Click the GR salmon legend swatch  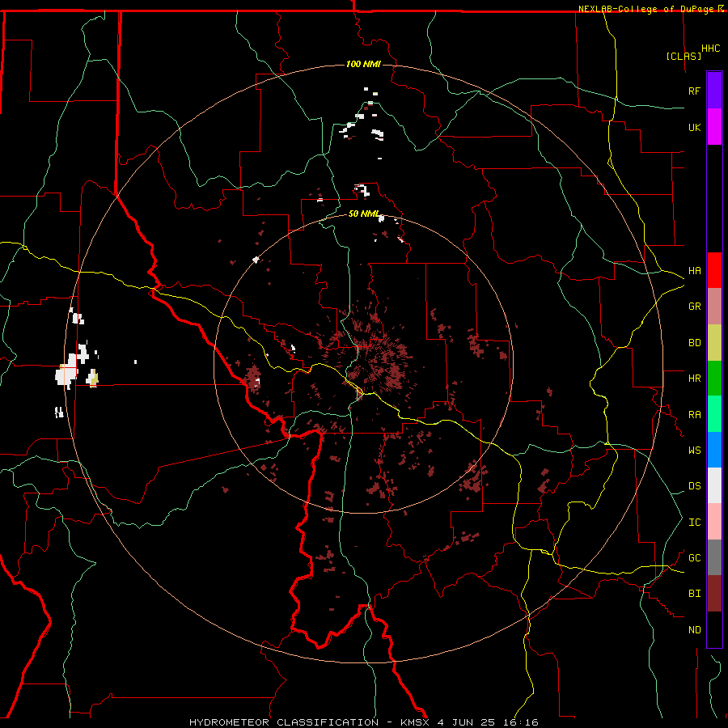point(714,307)
